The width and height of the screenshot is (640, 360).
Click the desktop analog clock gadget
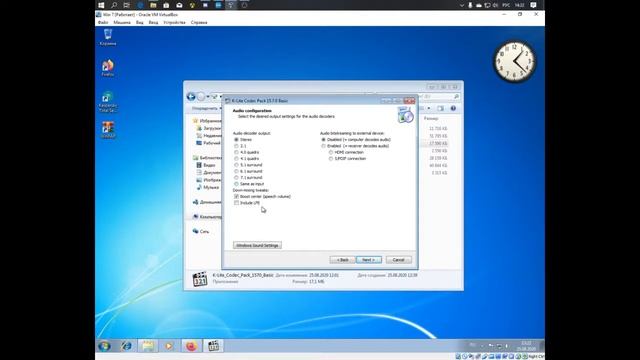click(x=515, y=62)
